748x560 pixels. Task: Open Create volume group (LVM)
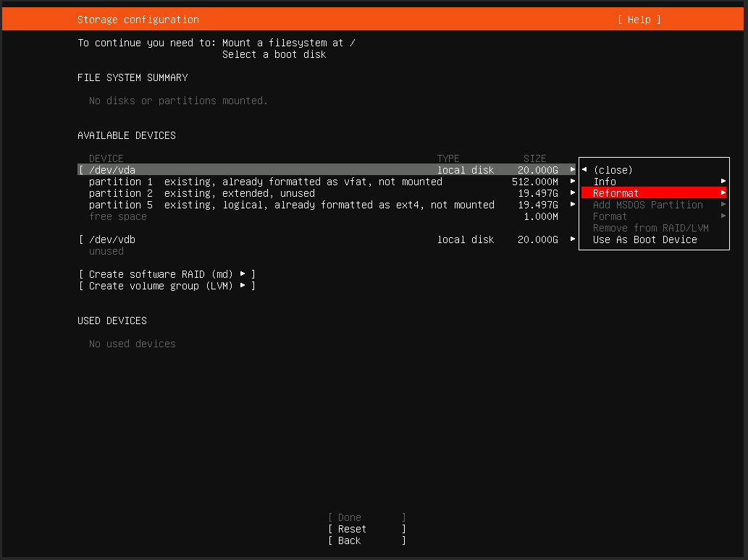(x=167, y=286)
